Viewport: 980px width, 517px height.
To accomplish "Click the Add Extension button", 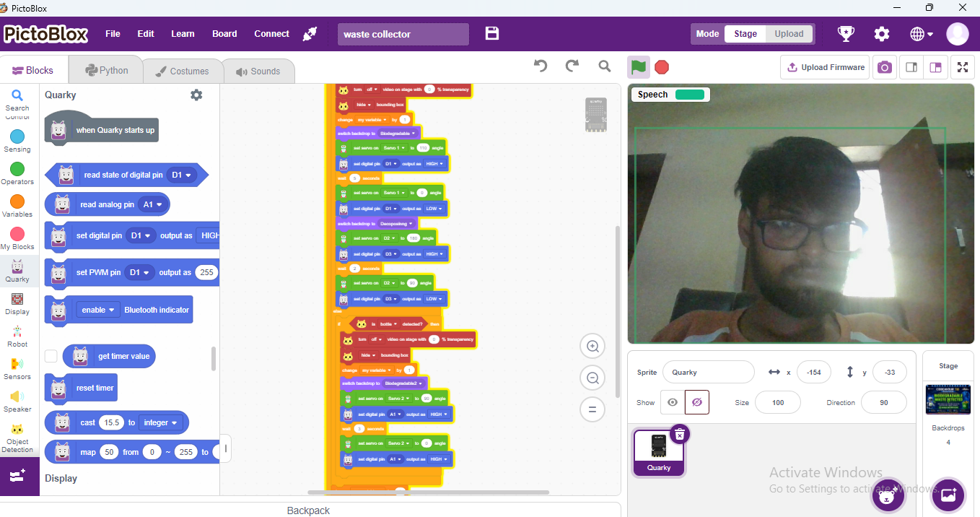I will click(x=19, y=476).
